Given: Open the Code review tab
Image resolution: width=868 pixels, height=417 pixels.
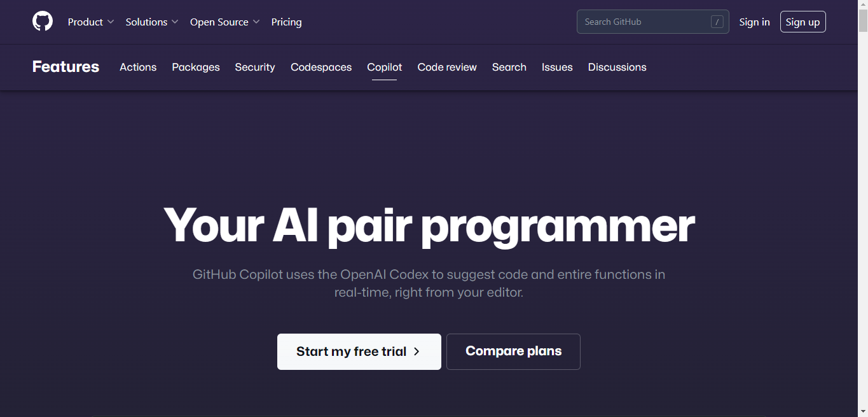Looking at the screenshot, I should click(447, 67).
